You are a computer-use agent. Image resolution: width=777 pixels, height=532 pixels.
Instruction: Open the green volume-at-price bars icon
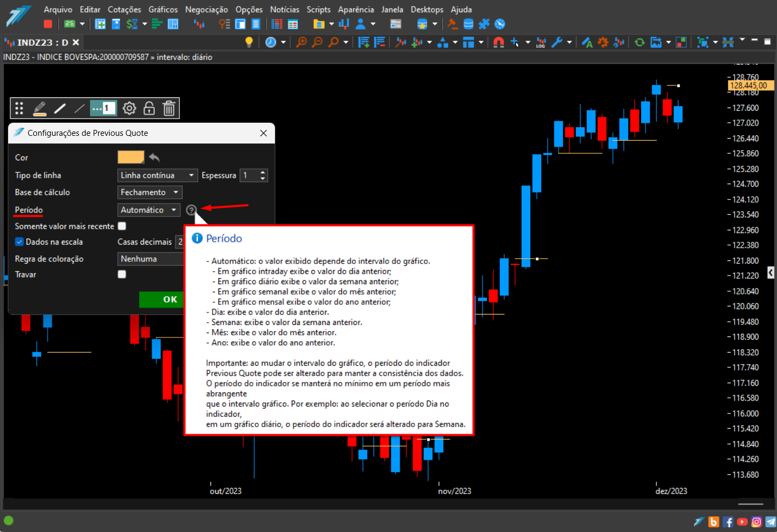click(157, 24)
